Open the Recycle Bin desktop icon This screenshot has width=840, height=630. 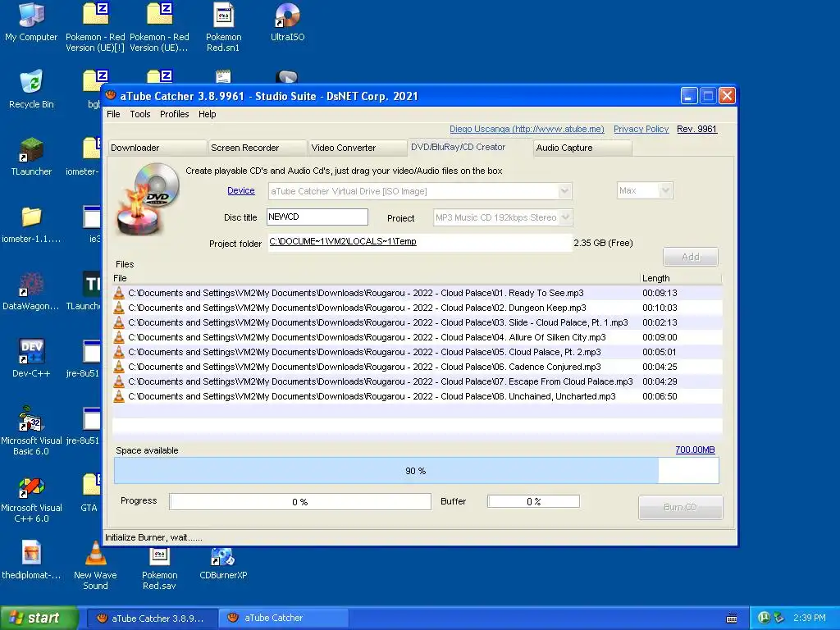click(31, 89)
